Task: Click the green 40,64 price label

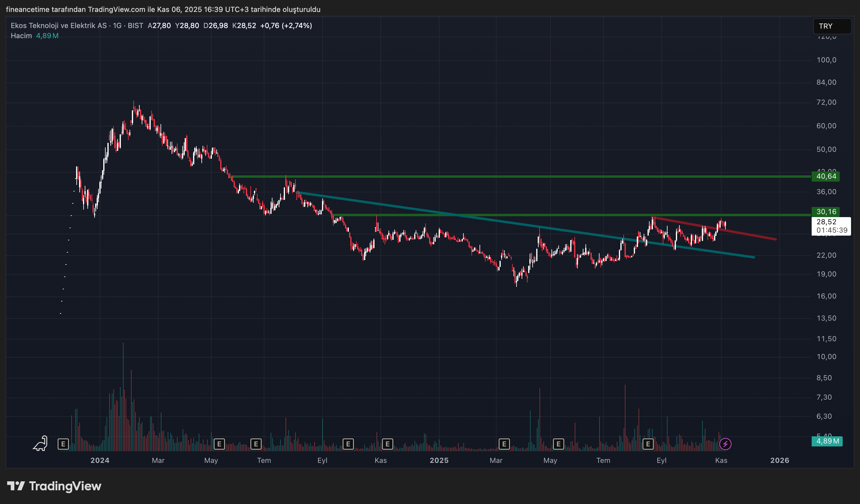Action: point(826,177)
